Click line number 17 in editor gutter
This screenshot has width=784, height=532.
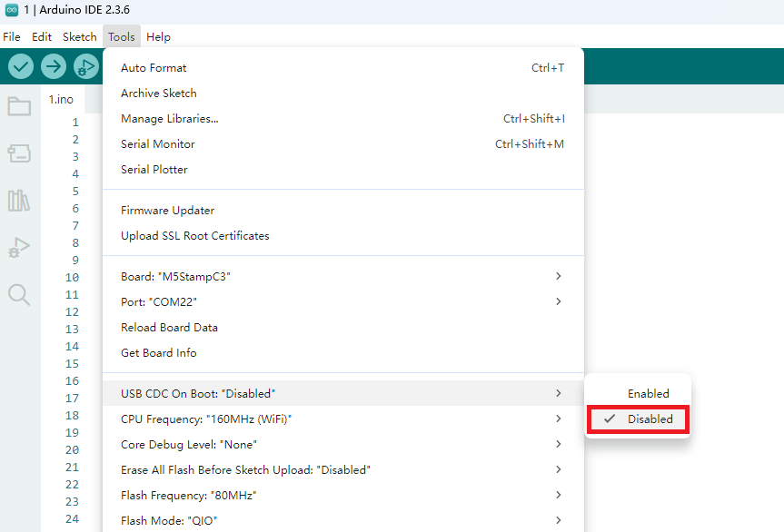[x=72, y=399]
